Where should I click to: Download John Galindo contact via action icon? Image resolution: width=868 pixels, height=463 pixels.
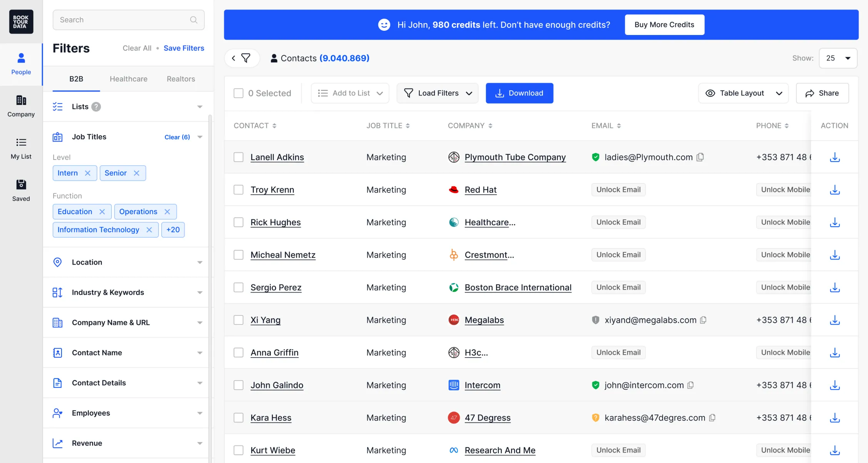coord(835,385)
